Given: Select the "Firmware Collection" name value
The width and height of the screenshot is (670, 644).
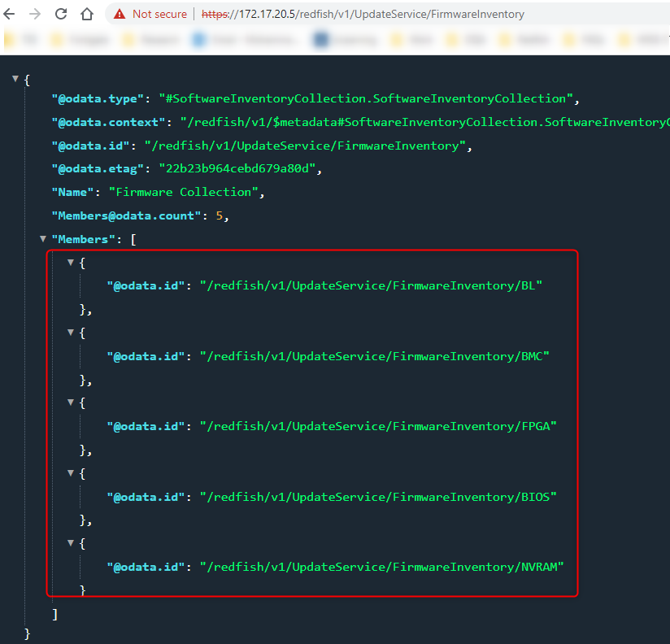Looking at the screenshot, I should pyautogui.click(x=186, y=192).
